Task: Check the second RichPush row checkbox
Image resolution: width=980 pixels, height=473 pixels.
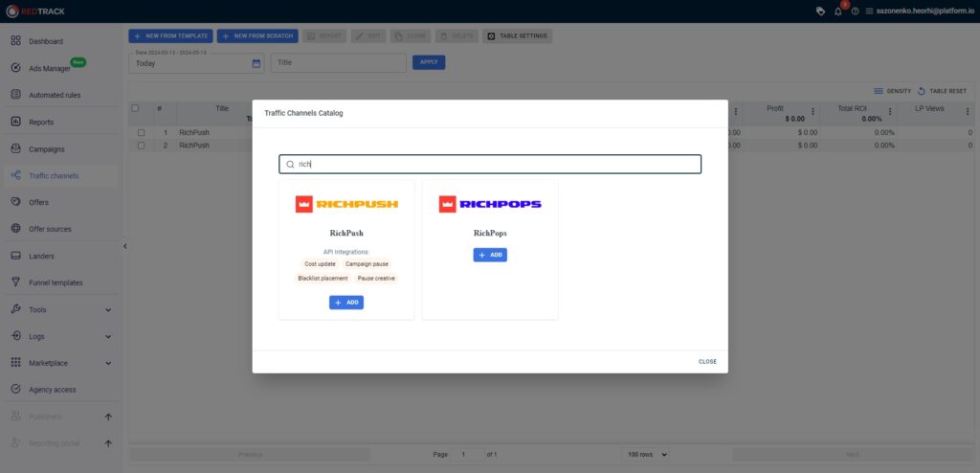Action: (141, 146)
